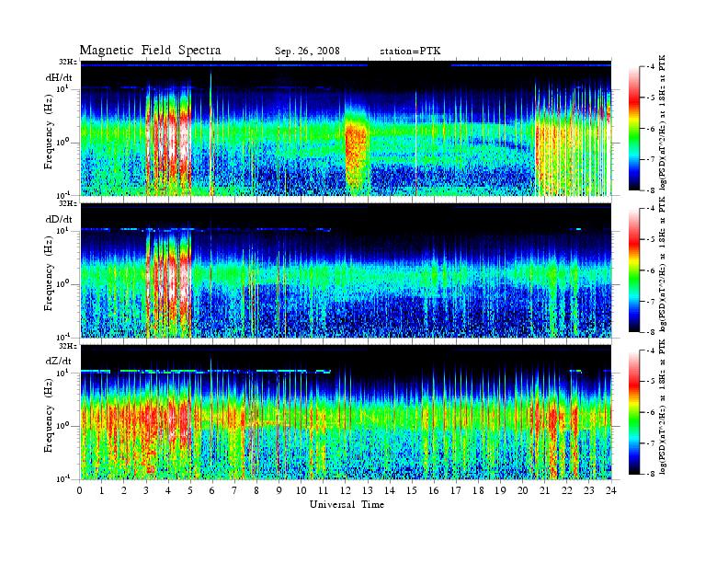Click the color scale bar beside the dZ/dt panel
This screenshot has width=728, height=563.
634,412
